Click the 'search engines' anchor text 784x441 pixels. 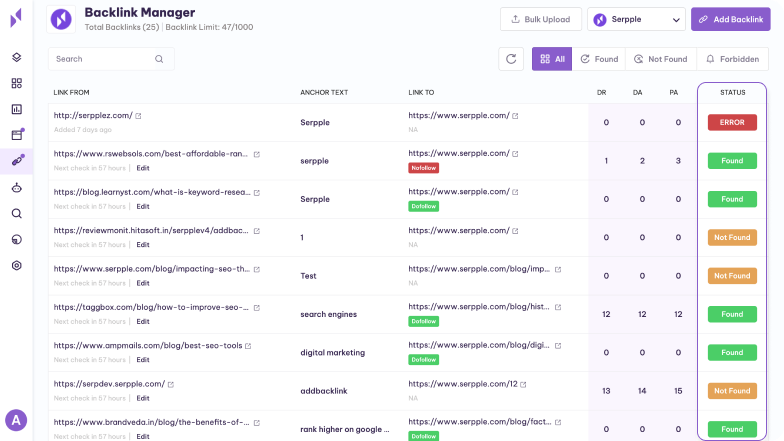point(328,314)
